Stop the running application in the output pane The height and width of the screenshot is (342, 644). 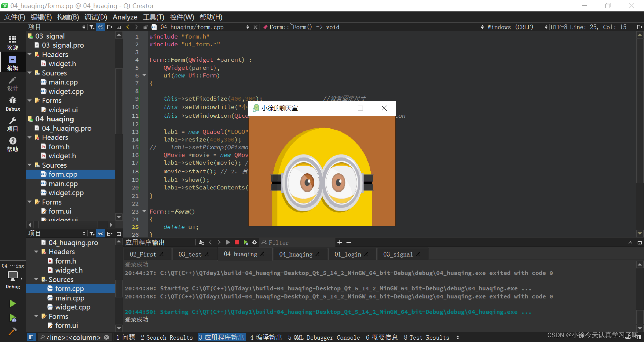tap(237, 242)
